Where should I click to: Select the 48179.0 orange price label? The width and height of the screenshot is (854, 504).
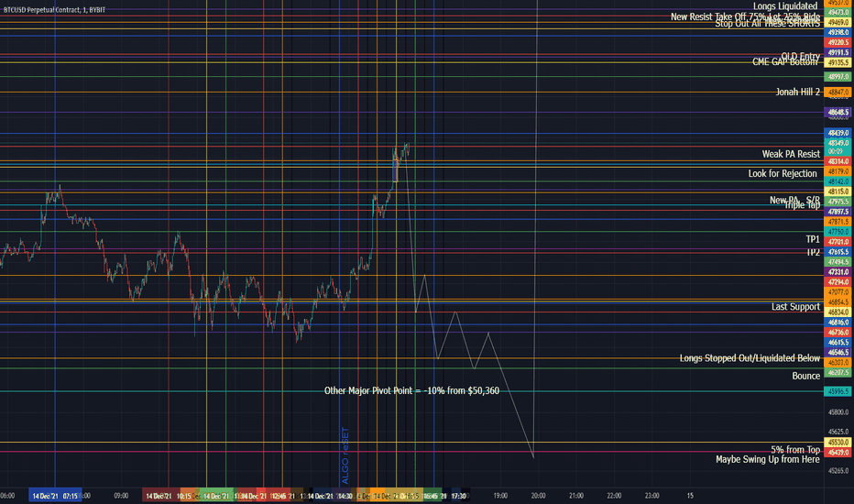pyautogui.click(x=838, y=171)
